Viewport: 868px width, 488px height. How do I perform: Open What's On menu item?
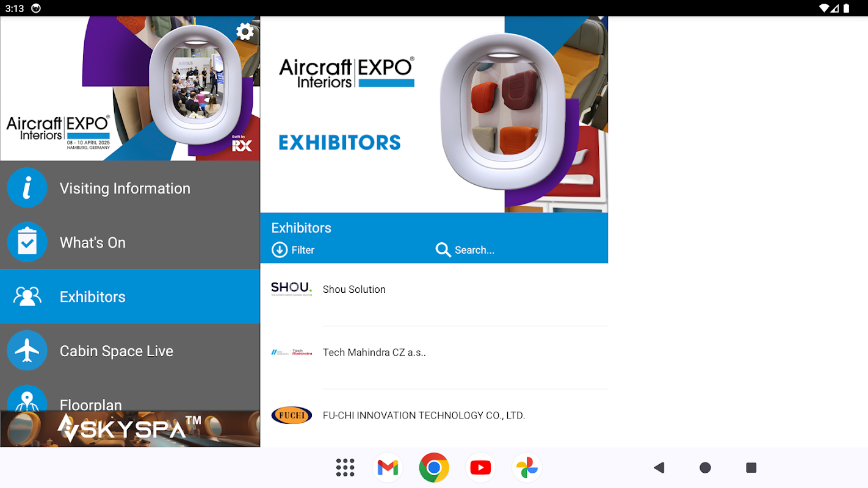click(130, 242)
